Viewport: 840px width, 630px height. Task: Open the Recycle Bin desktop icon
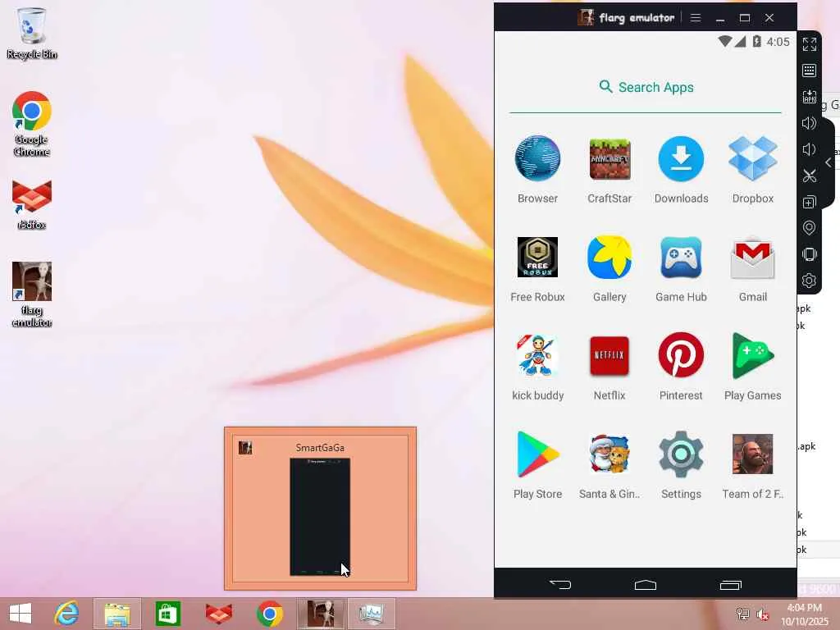pos(32,33)
